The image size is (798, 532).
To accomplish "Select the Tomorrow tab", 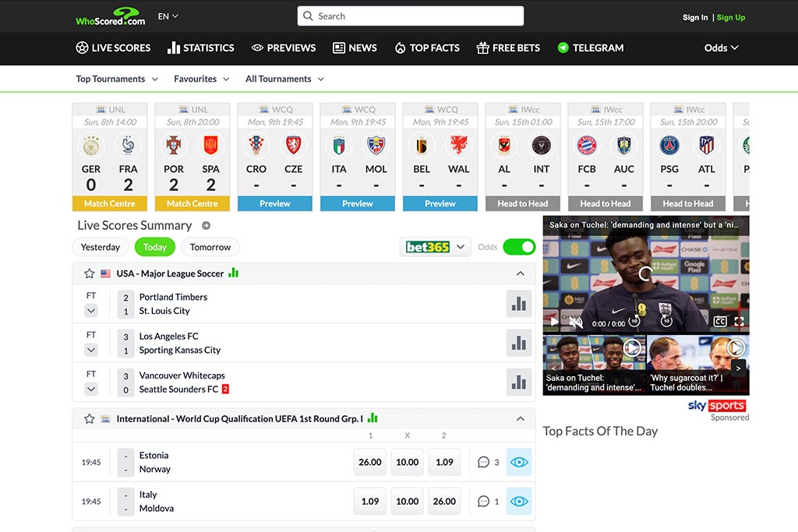I will (210, 247).
